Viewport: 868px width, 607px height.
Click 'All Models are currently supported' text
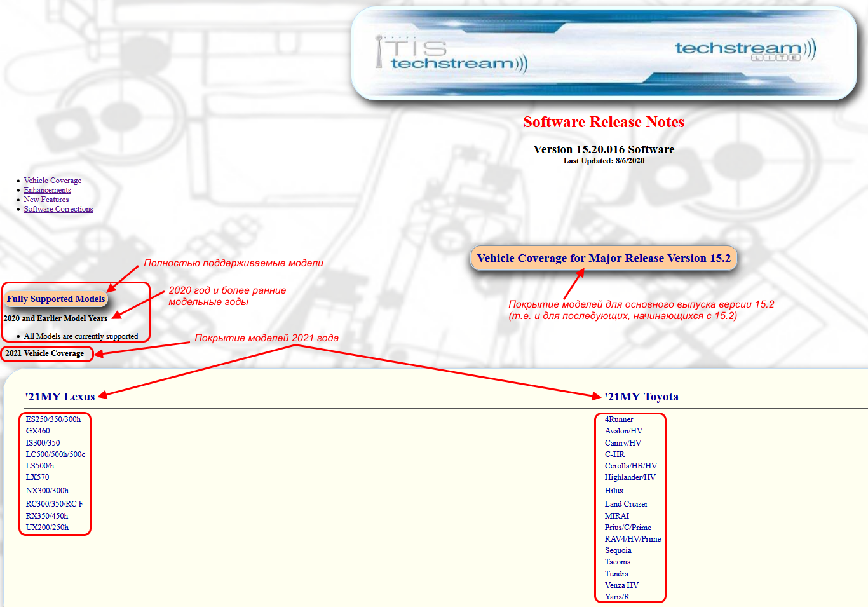(x=81, y=336)
